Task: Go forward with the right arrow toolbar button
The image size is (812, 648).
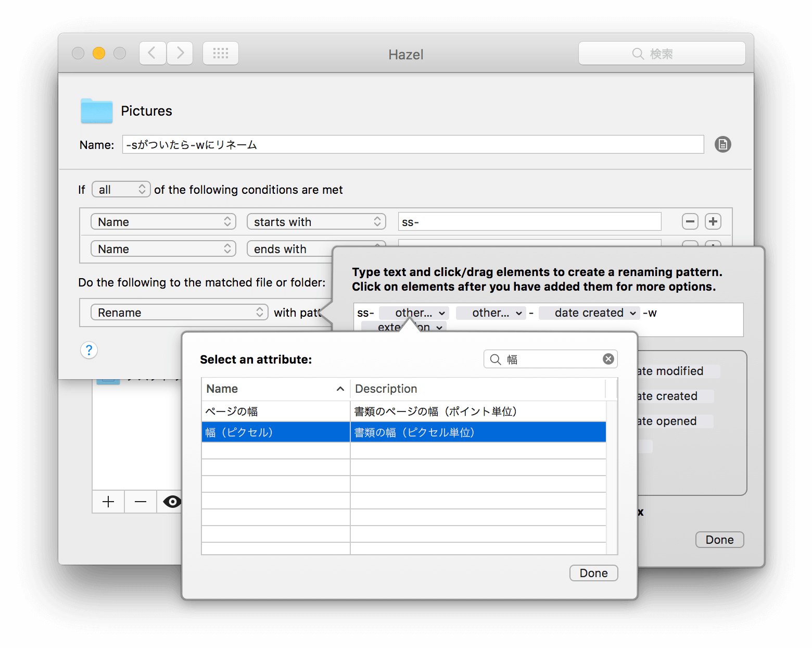Action: (180, 53)
